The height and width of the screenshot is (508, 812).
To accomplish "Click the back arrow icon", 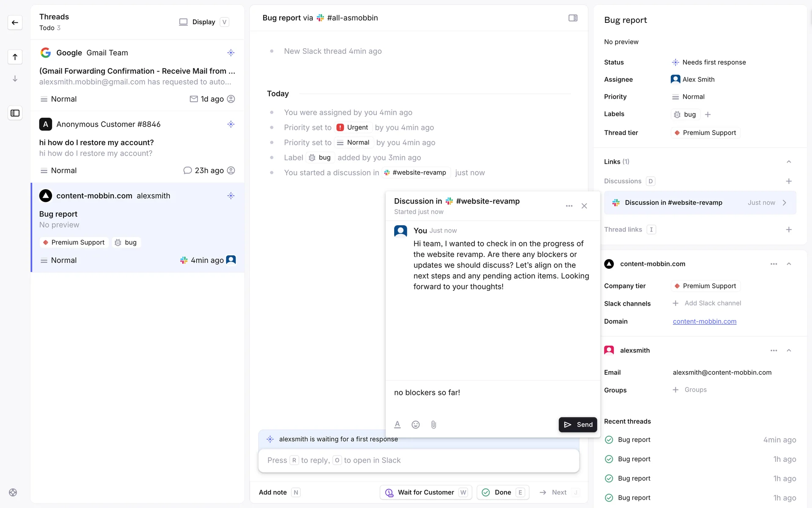I will (x=15, y=22).
